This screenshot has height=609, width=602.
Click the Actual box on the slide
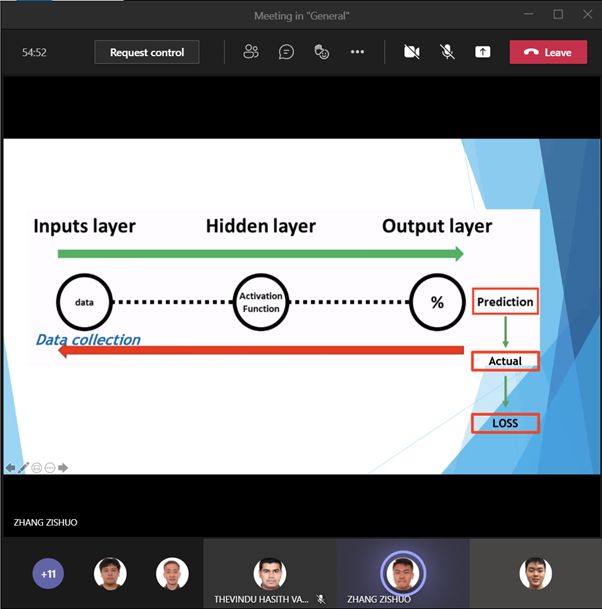tap(505, 361)
